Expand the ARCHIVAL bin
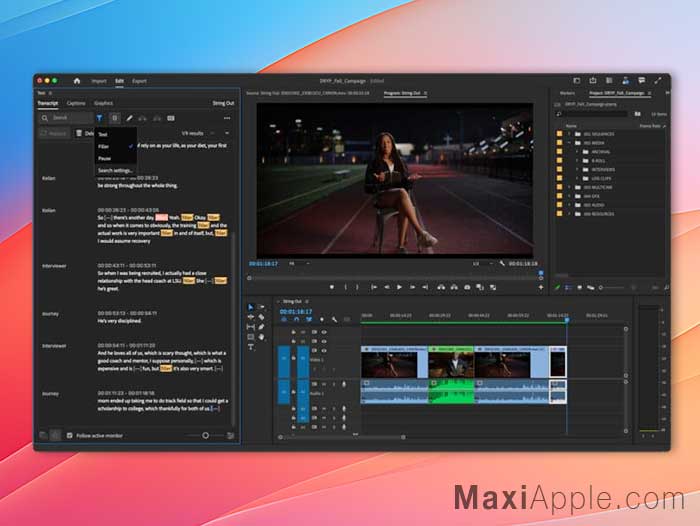The width and height of the screenshot is (700, 526). point(577,152)
